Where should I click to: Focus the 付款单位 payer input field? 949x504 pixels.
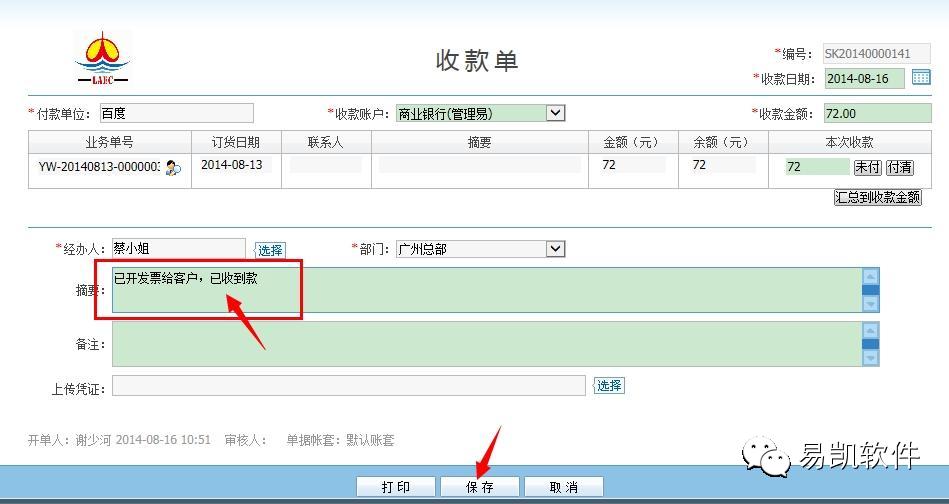[176, 114]
